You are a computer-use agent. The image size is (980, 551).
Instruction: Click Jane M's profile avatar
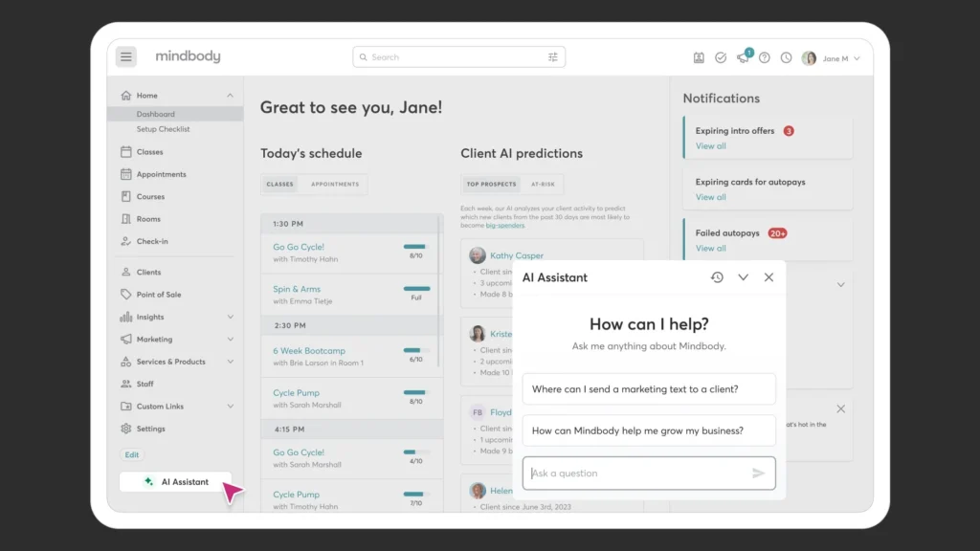[x=809, y=58]
